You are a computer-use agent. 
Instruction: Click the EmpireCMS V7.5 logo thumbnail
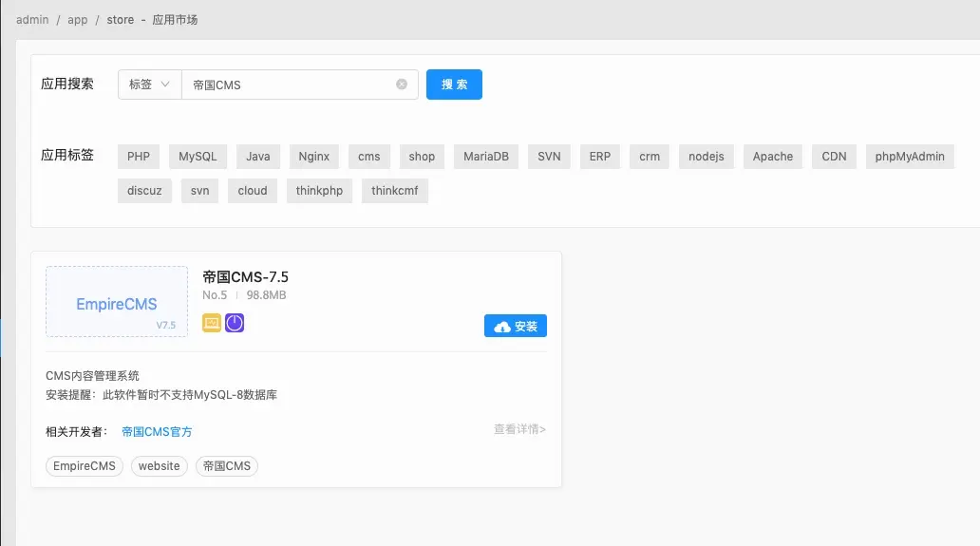[117, 302]
